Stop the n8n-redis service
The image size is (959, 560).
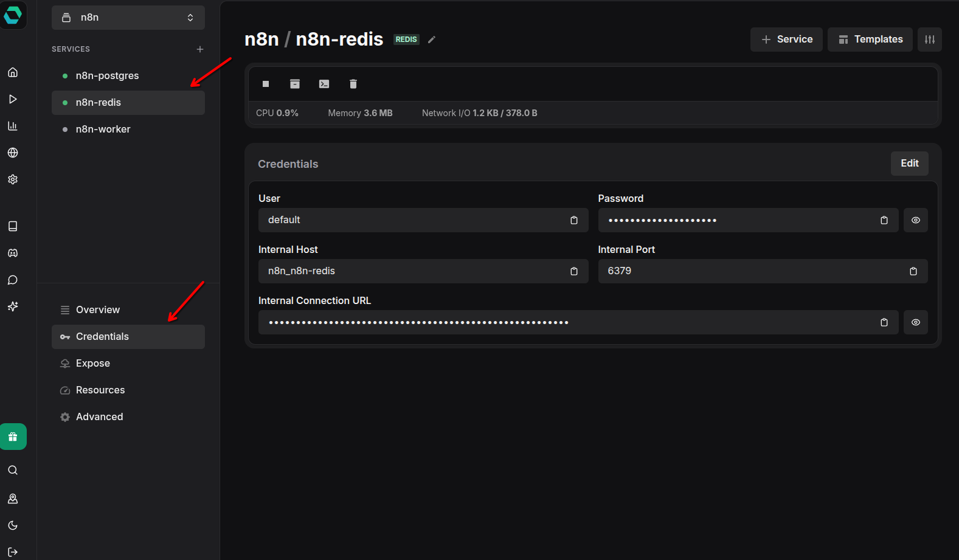click(x=266, y=84)
